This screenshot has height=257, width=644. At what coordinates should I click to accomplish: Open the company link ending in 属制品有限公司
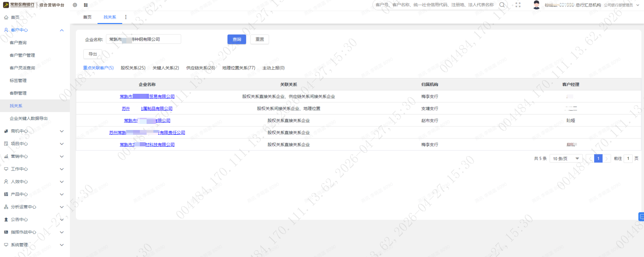coord(147,109)
